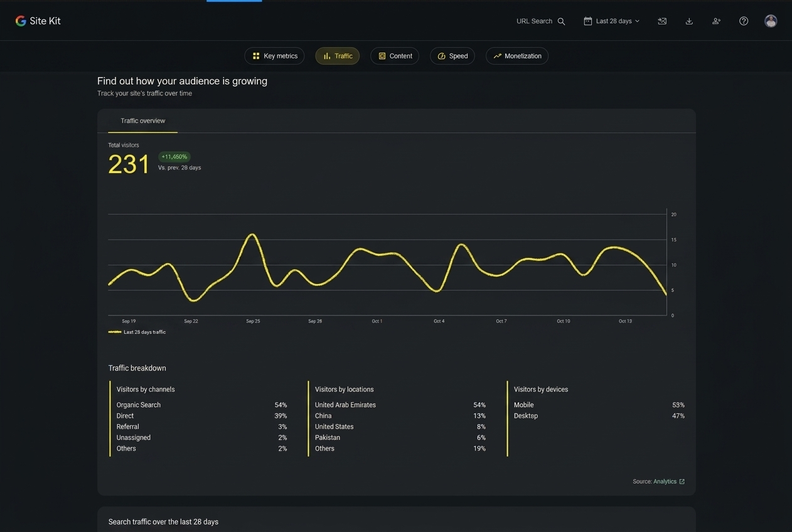Open the URL Search magnifier icon
The height and width of the screenshot is (532, 792).
point(561,21)
